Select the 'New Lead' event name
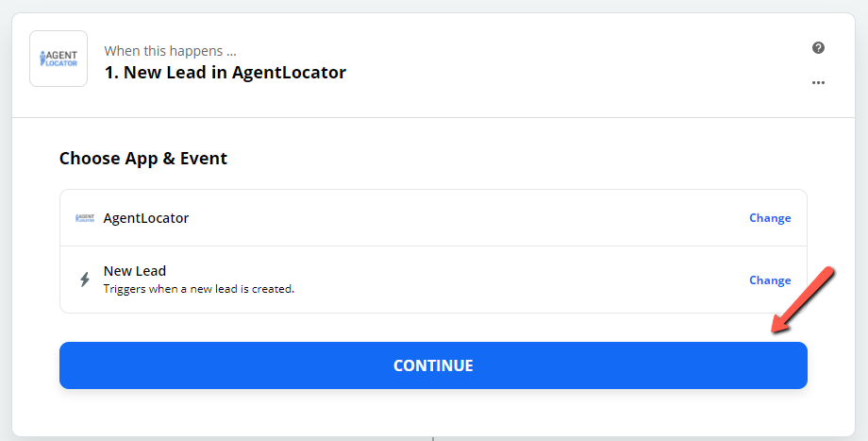Image resolution: width=868 pixels, height=441 pixels. [x=135, y=271]
